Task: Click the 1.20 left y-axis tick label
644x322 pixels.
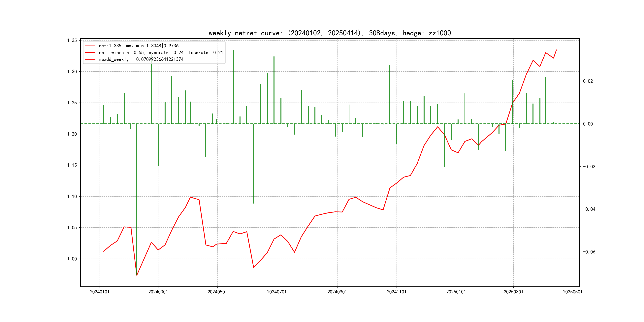Action: [72, 134]
